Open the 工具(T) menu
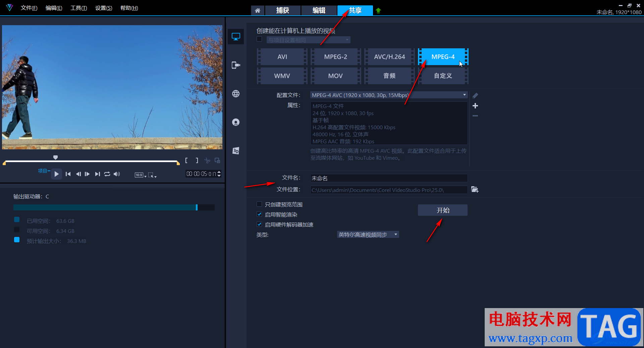Screen dimensions: 644x348 (78, 8)
